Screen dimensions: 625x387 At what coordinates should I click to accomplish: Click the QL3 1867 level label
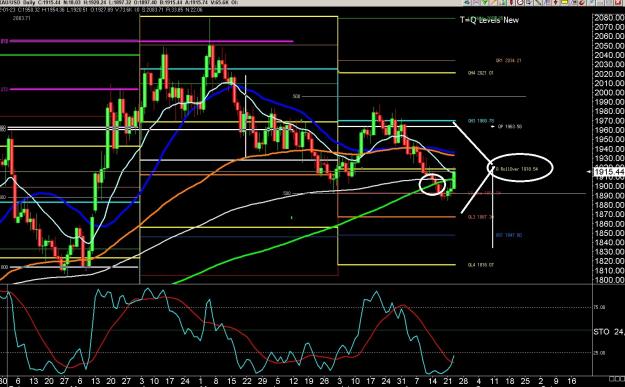pos(481,217)
